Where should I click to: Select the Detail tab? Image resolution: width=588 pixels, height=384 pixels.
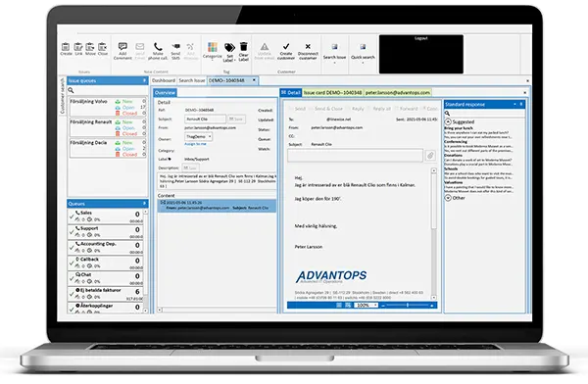[x=291, y=93]
